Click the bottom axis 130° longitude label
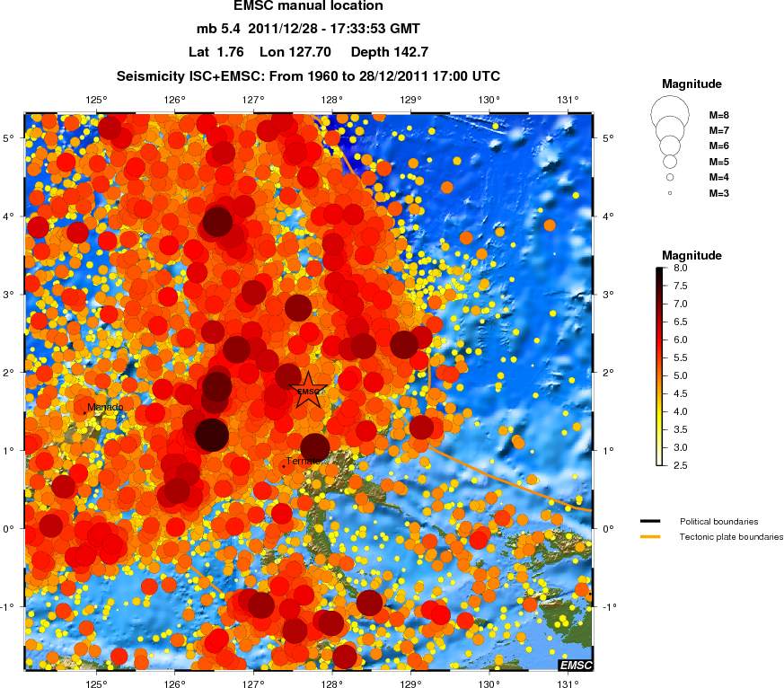The width and height of the screenshot is (784, 688). tap(489, 684)
